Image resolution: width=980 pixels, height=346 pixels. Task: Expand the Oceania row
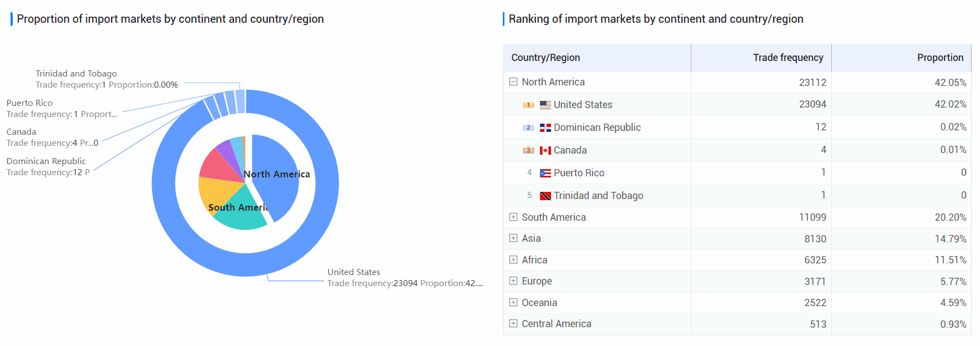click(513, 303)
